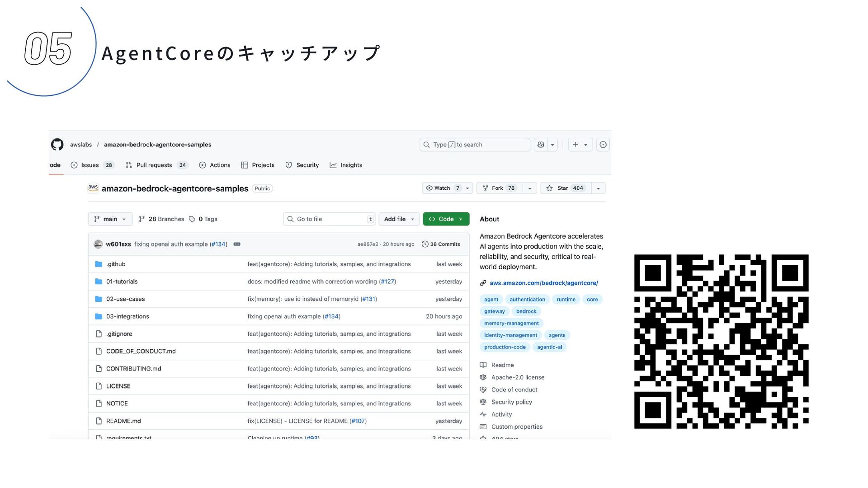868x488 pixels.
Task: Click the GitHub Octocat logo
Action: tap(57, 145)
